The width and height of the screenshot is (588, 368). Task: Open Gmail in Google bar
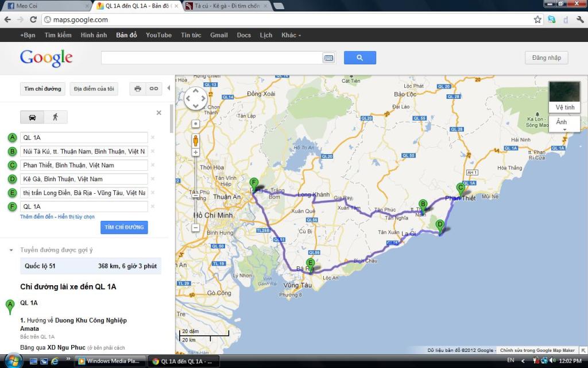219,35
